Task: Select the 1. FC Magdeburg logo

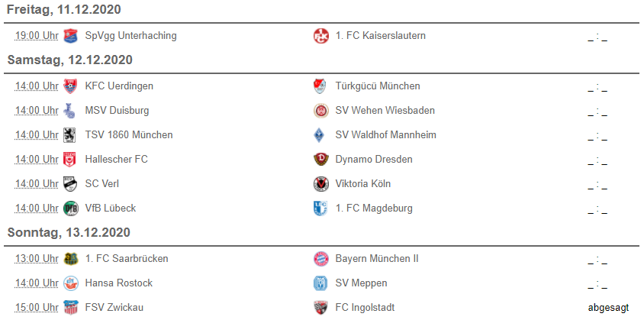Action: [320, 208]
